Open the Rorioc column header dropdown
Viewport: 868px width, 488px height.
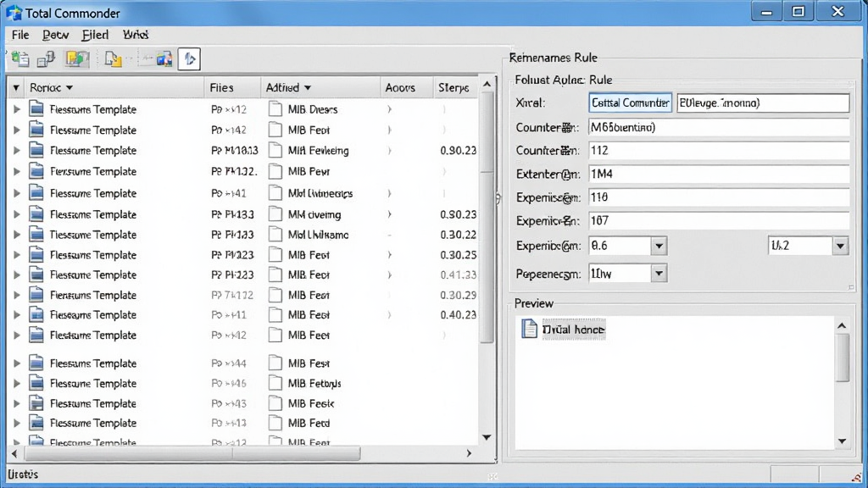(70, 88)
